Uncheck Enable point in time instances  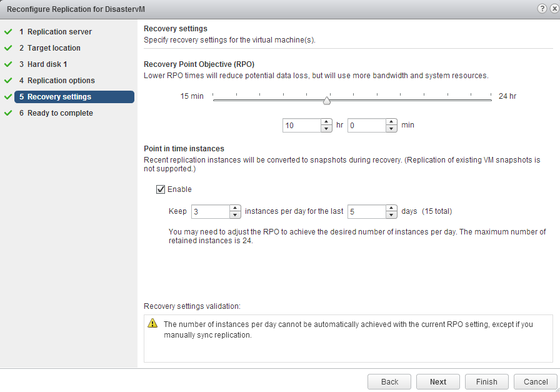[x=161, y=189]
